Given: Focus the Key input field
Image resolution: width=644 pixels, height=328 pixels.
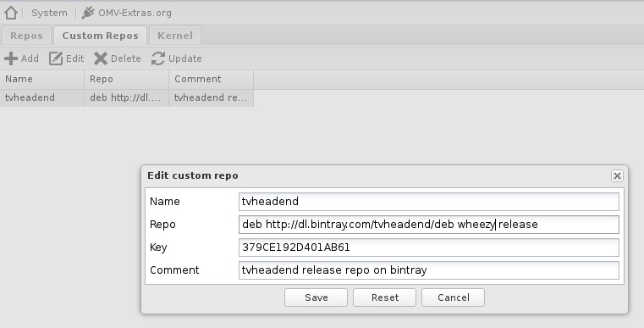Looking at the screenshot, I should click(429, 247).
